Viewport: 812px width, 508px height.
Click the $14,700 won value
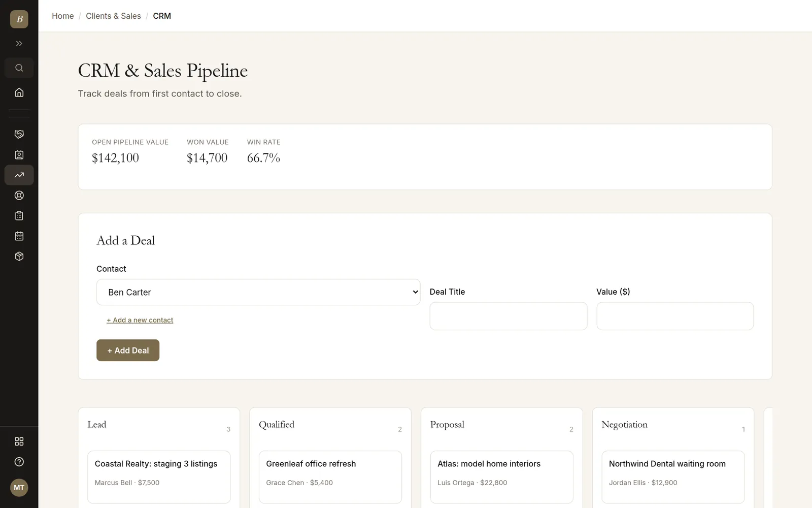(207, 158)
